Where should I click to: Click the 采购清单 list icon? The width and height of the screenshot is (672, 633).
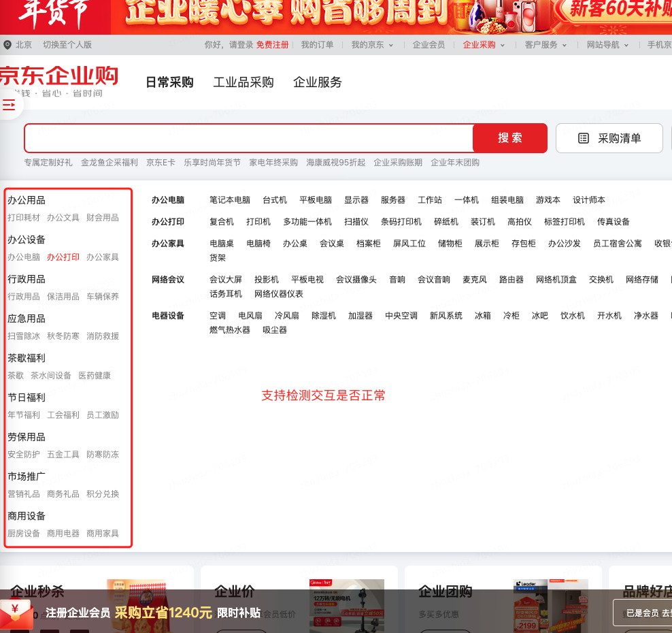pyautogui.click(x=584, y=138)
